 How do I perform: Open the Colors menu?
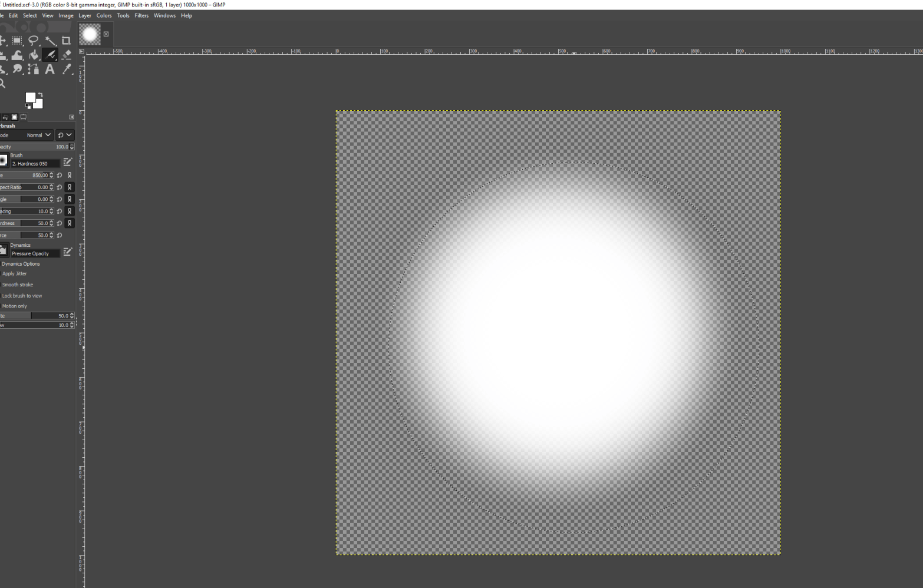(104, 15)
